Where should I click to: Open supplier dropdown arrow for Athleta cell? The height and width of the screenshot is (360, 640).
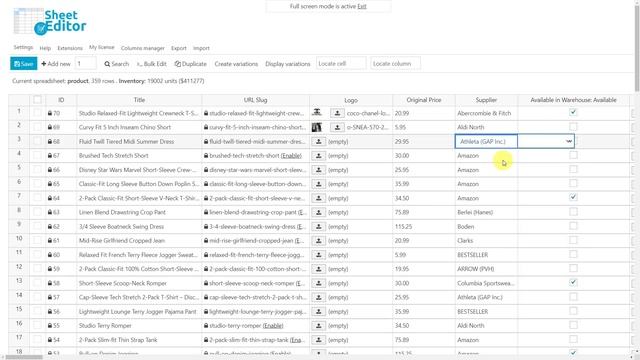pos(569,141)
